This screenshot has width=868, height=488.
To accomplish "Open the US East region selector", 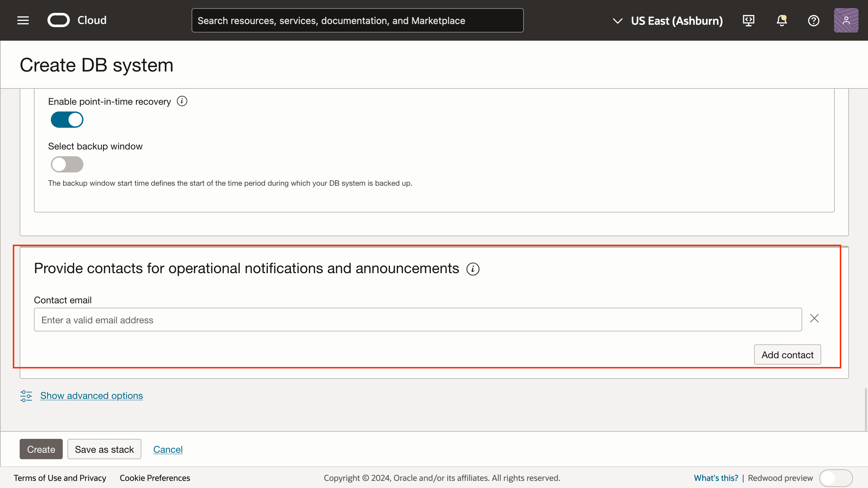I will [676, 21].
